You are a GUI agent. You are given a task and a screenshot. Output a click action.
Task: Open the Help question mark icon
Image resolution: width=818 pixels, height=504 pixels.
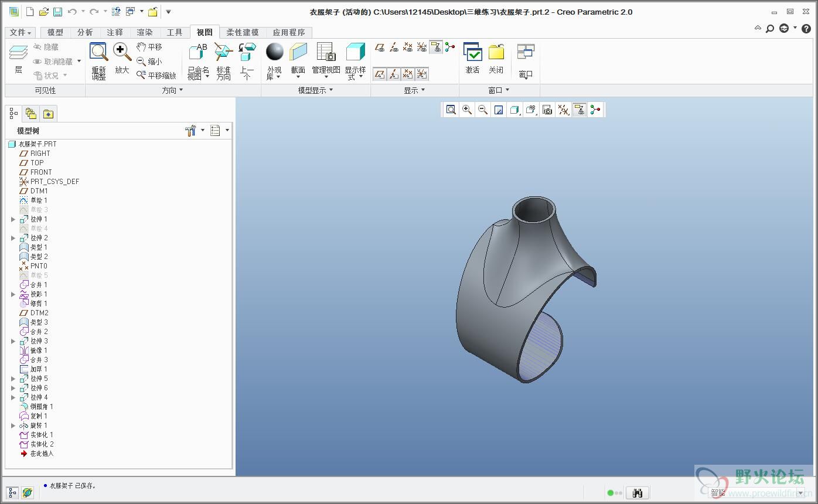[806, 28]
